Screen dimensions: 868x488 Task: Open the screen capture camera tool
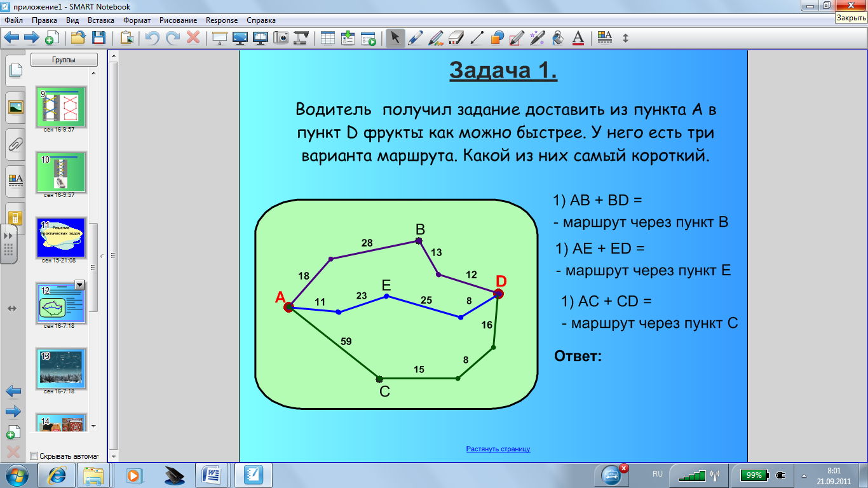(x=281, y=37)
